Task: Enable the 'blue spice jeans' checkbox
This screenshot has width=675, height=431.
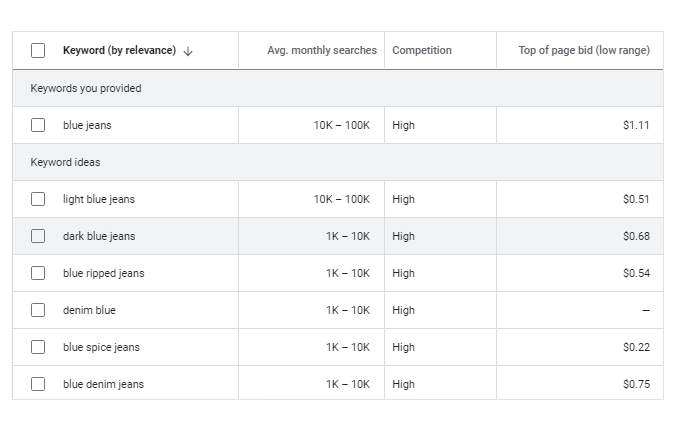Action: point(38,347)
